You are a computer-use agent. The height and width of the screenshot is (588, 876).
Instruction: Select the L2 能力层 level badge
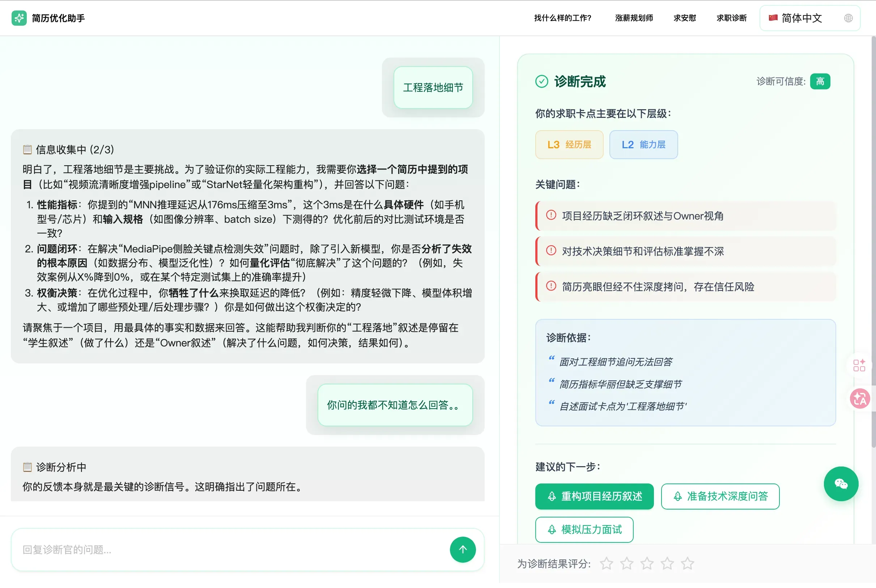coord(643,144)
